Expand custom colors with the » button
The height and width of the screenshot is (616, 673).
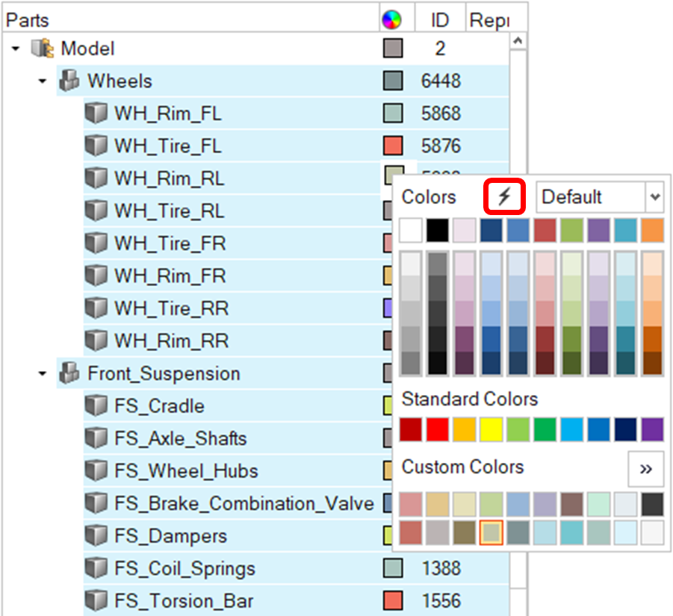point(645,469)
